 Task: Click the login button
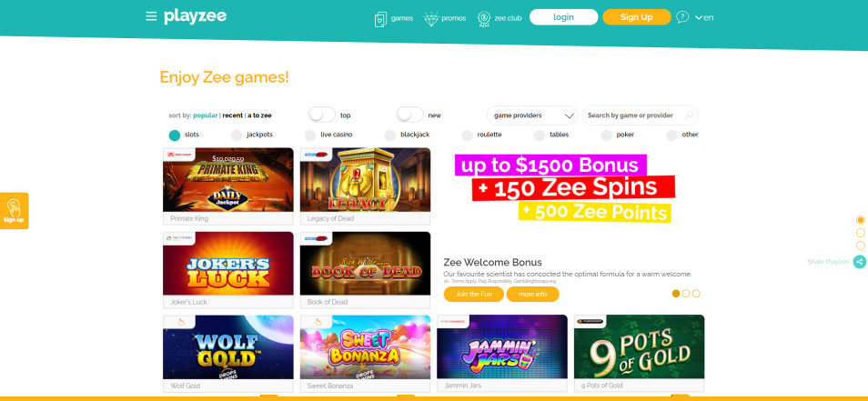(x=563, y=17)
